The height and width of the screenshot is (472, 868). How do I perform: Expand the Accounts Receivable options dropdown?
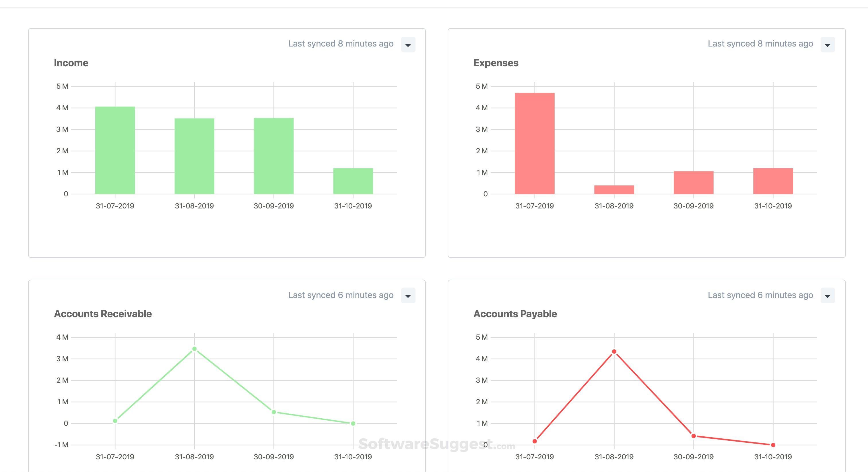[x=408, y=296]
